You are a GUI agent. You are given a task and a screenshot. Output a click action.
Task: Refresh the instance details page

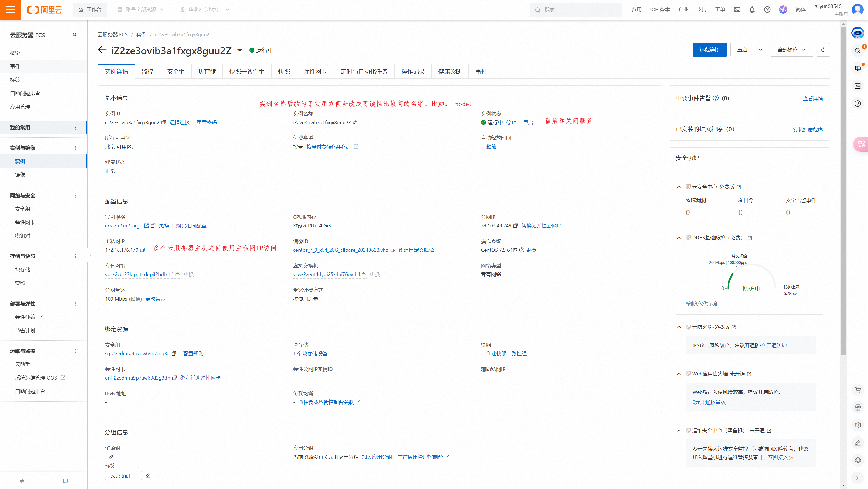pos(823,50)
